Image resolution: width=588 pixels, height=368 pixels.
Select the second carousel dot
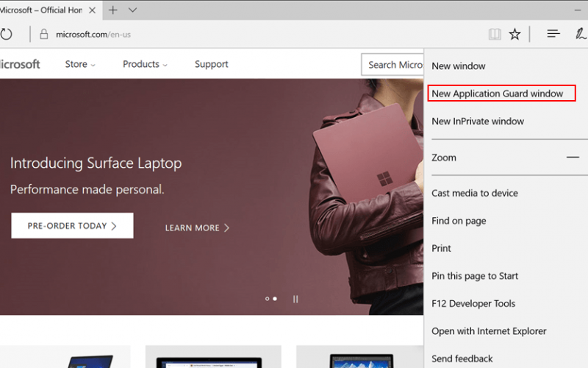point(275,299)
